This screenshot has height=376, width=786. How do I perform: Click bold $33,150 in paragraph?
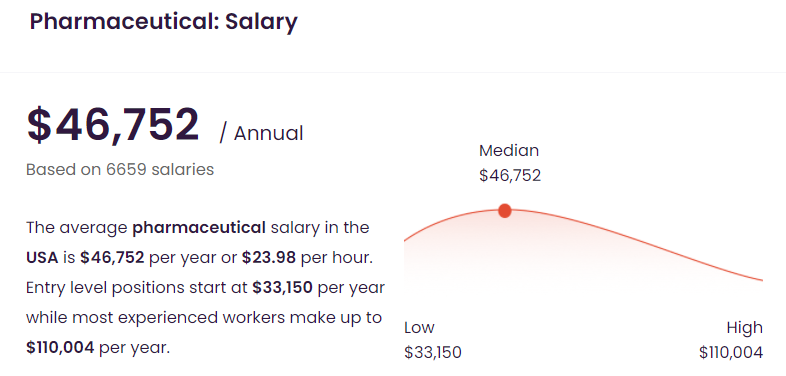(283, 288)
